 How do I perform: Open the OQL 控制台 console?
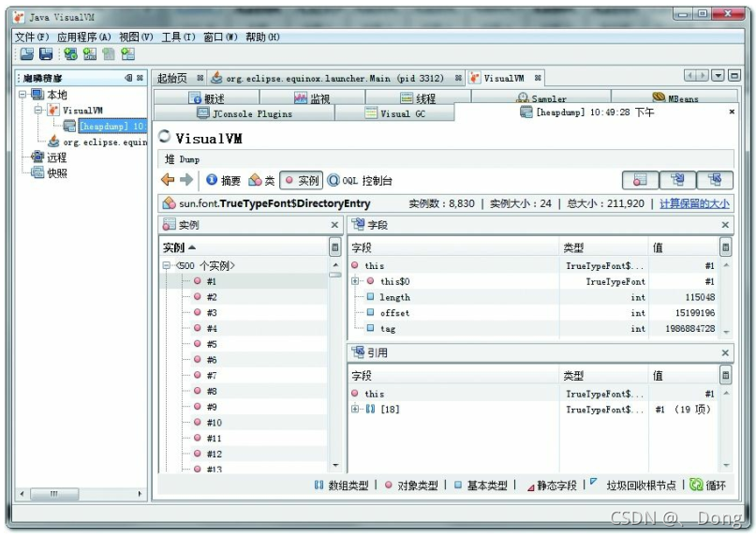pyautogui.click(x=360, y=181)
